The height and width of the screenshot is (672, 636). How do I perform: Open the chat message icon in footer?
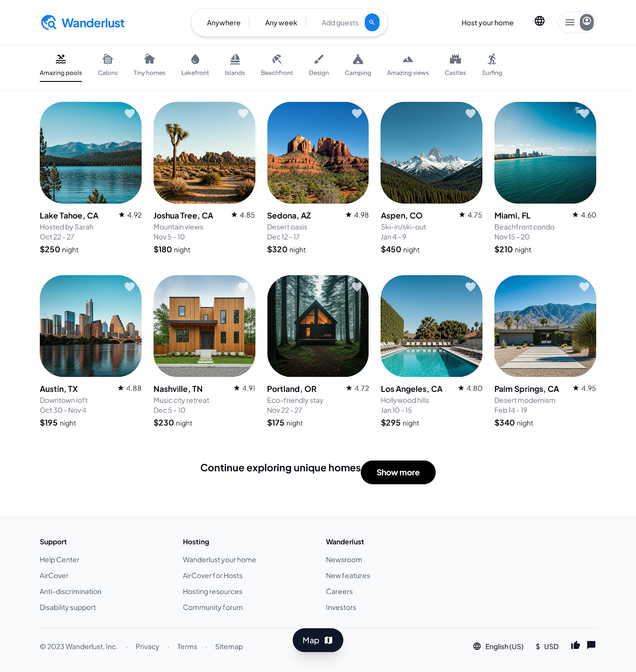[x=591, y=645]
